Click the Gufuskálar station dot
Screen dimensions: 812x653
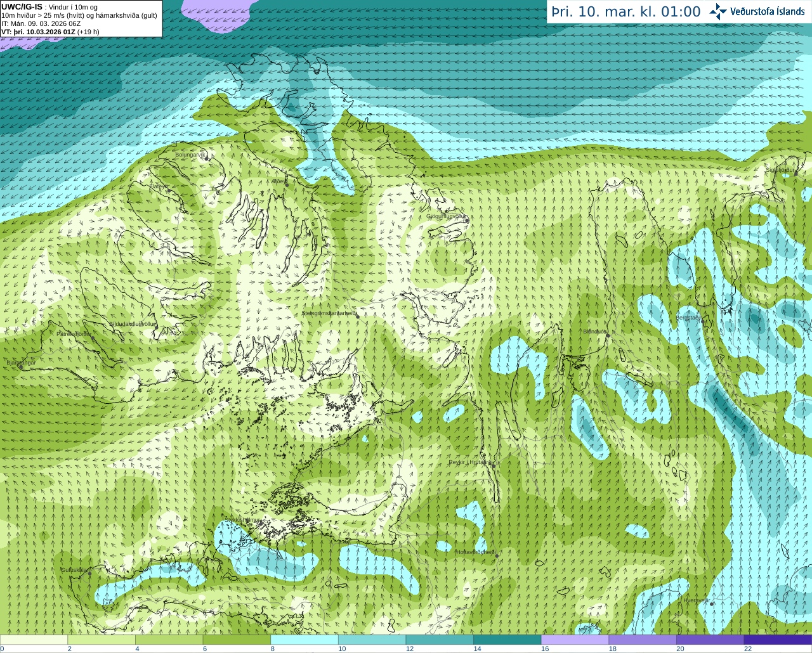89,573
